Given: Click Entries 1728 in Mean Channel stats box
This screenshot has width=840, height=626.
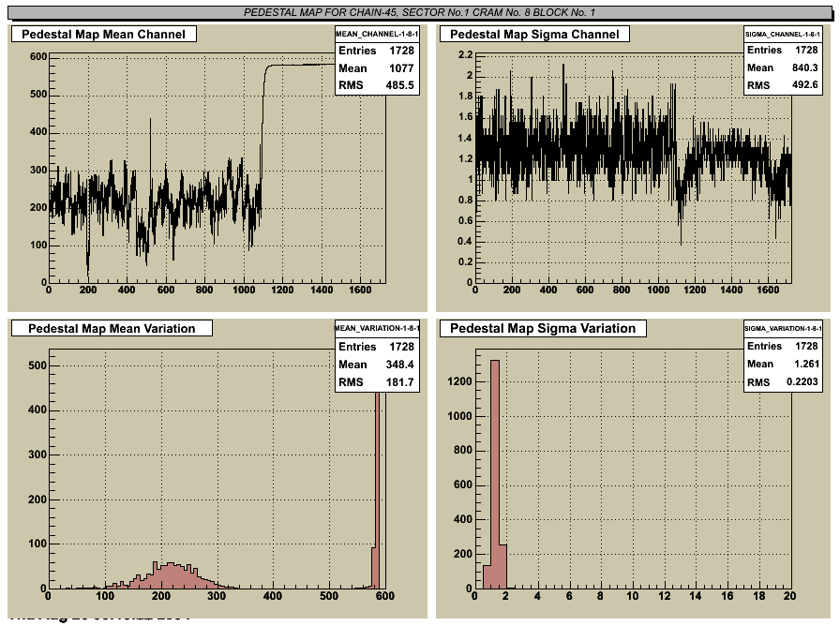Looking at the screenshot, I should click(376, 51).
